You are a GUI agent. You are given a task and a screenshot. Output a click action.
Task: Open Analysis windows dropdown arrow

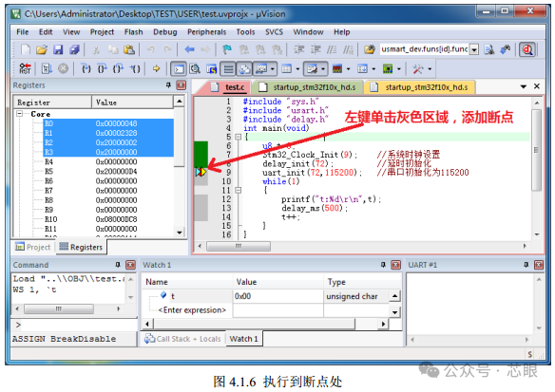(x=348, y=69)
